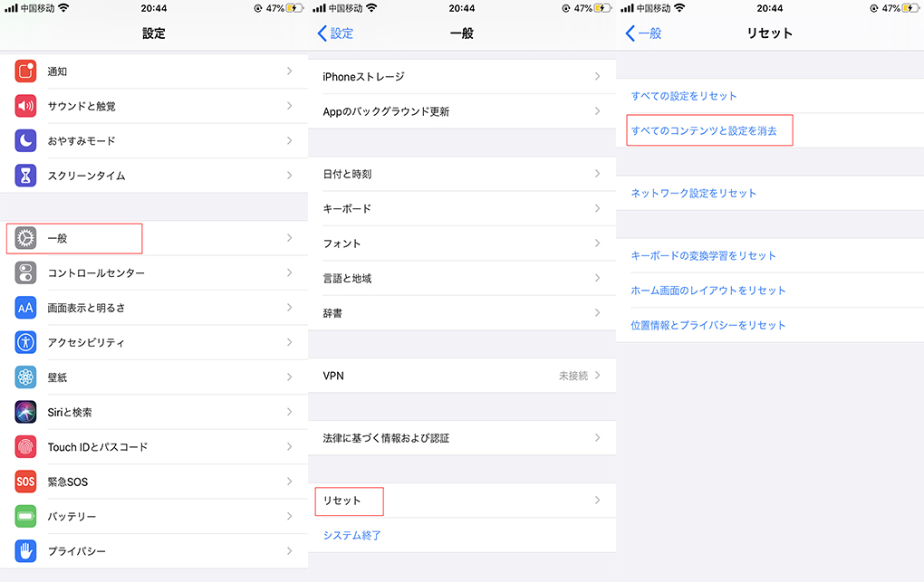Screen dimensions: 924x582
Task: Open 言語と地域 settings row
Action: [462, 278]
